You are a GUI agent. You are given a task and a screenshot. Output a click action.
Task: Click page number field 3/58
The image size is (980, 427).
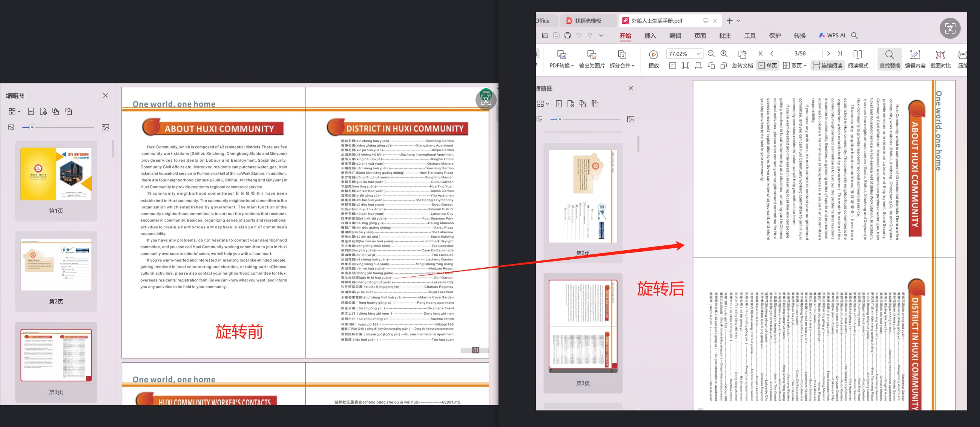tap(800, 54)
